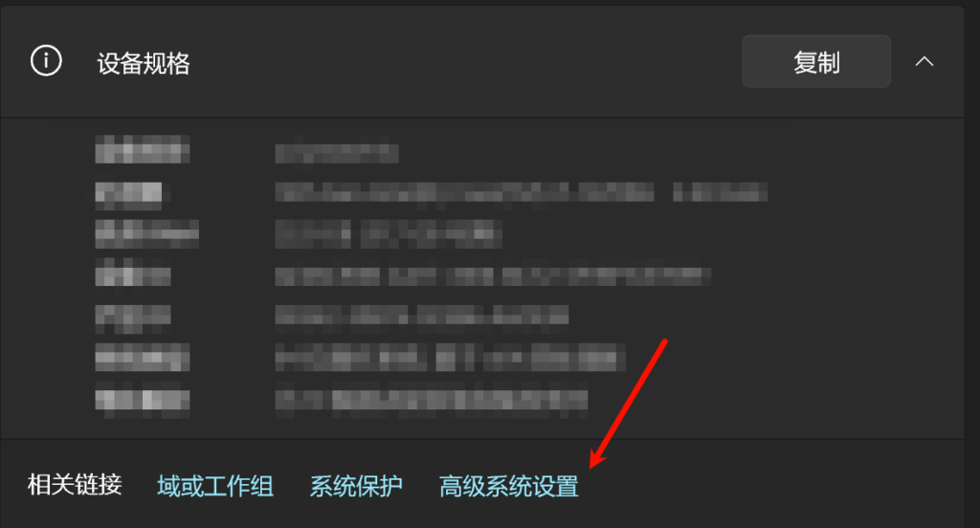Open the 高级系统设置 link

click(x=509, y=486)
